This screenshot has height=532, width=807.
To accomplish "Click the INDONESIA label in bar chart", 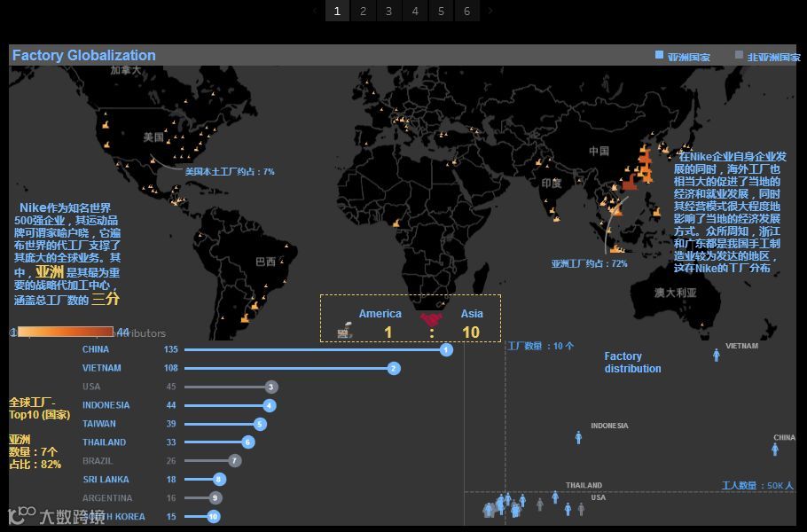I will 106,405.
